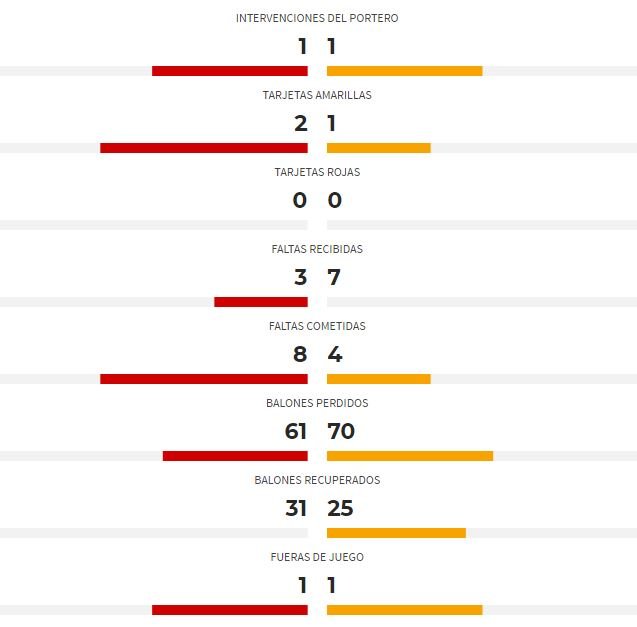Click the value 61 under Balones perdidos
637x627 pixels.
(x=295, y=431)
